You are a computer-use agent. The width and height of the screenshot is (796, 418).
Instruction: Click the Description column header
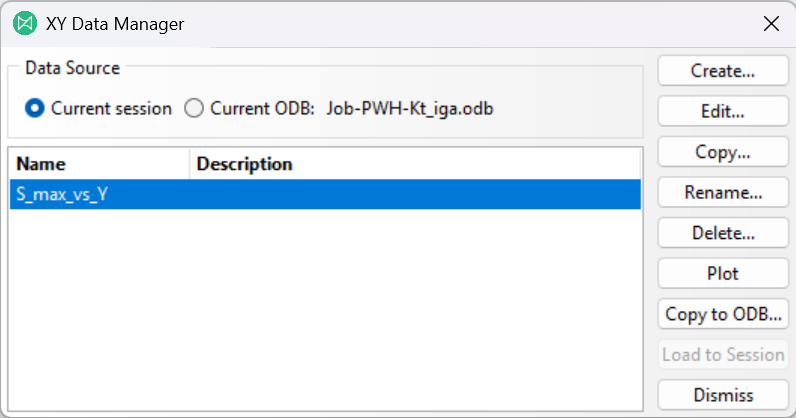(x=415, y=164)
